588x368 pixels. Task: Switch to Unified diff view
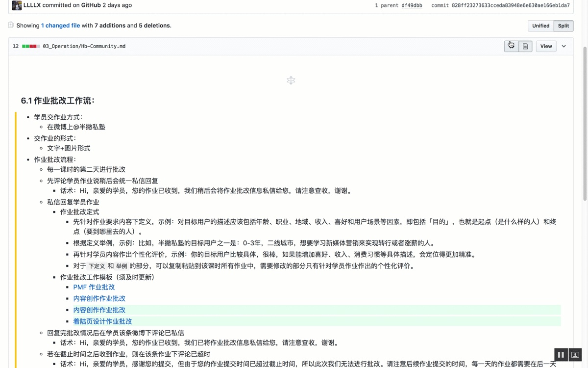click(540, 26)
